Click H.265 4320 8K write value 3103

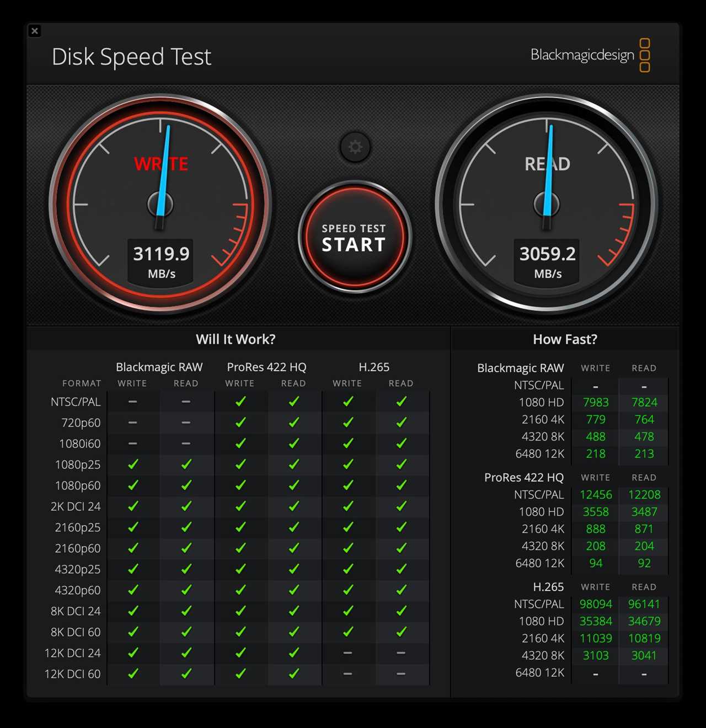click(596, 655)
